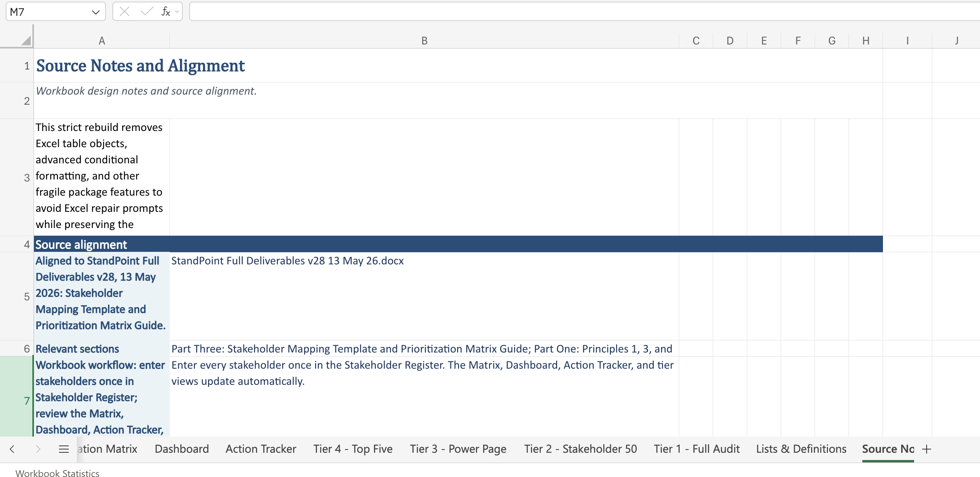
Task: Click the select-all corner triangle
Action: pos(26,40)
